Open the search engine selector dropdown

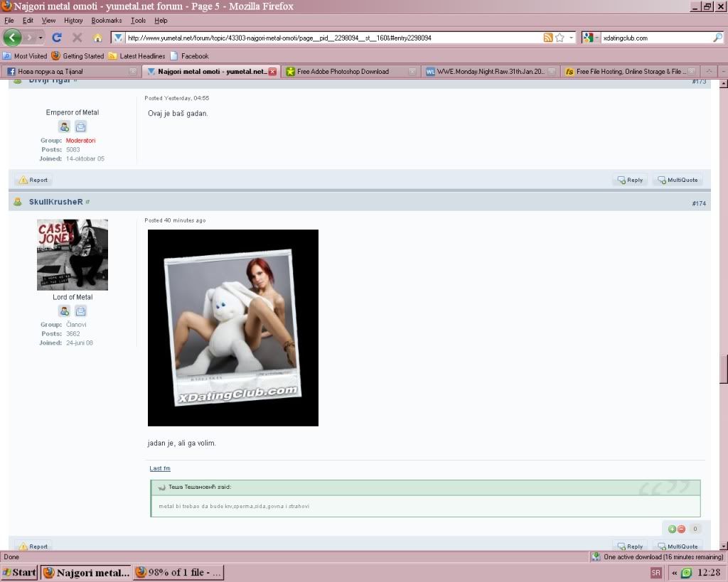click(x=591, y=38)
